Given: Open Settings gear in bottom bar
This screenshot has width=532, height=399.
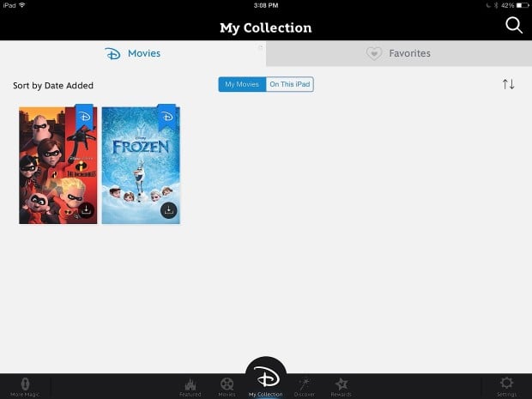Looking at the screenshot, I should click(506, 387).
